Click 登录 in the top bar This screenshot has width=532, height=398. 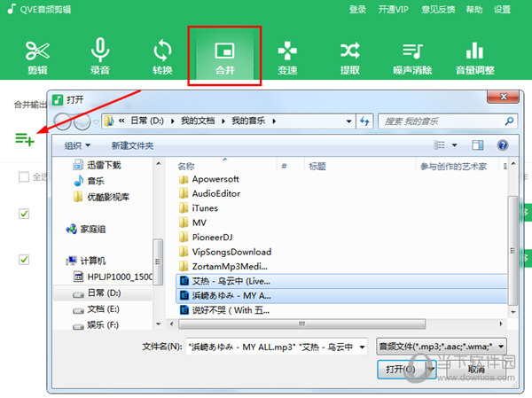357,9
